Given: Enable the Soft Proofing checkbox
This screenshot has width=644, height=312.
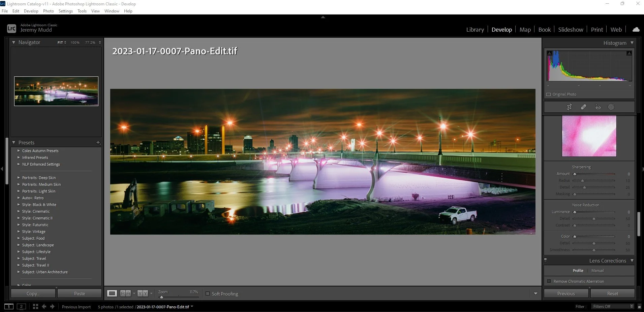Looking at the screenshot, I should [208, 293].
